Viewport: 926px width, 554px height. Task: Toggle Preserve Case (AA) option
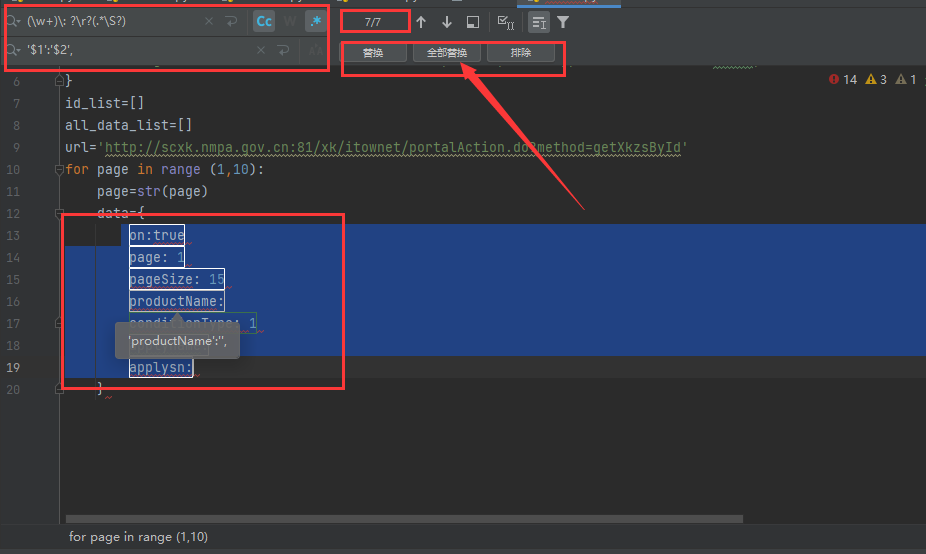tap(316, 50)
